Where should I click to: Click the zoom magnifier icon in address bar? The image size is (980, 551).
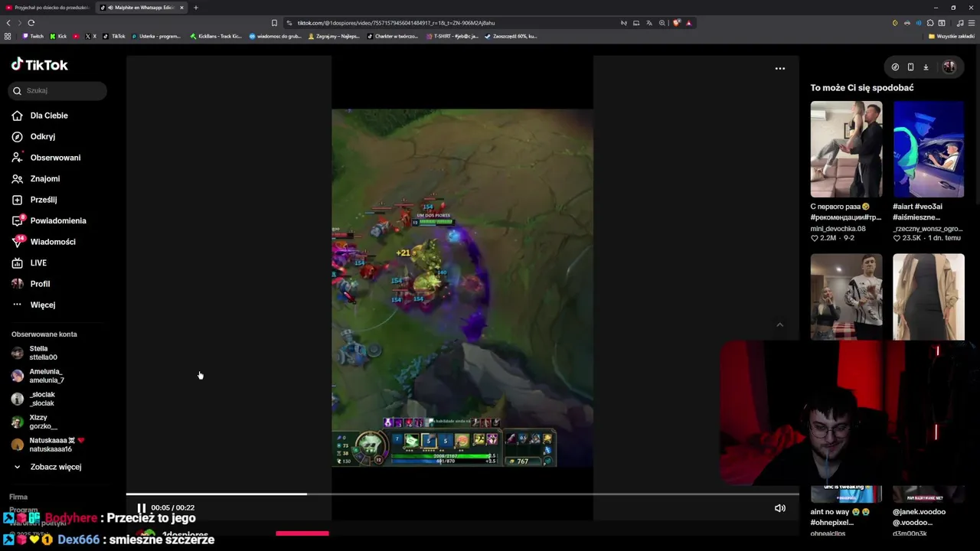662,23
